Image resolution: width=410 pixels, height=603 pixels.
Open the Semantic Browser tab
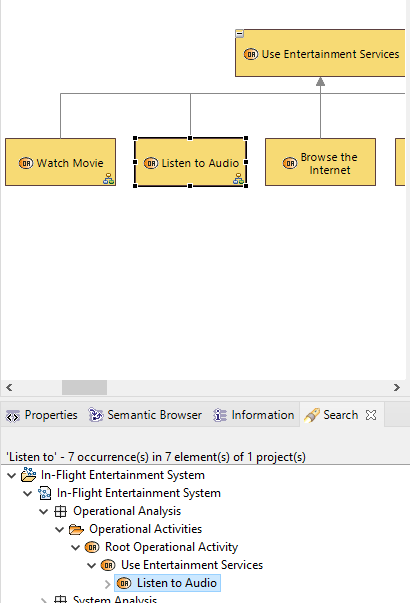point(145,415)
